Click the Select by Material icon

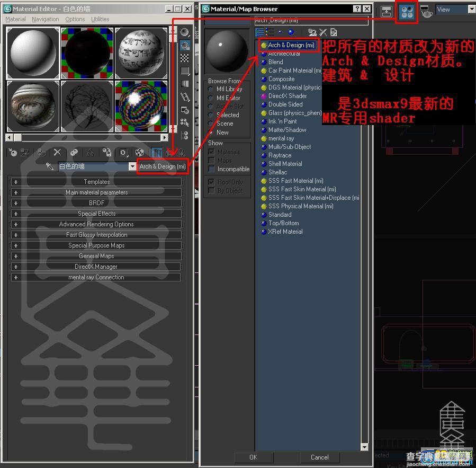point(185,122)
